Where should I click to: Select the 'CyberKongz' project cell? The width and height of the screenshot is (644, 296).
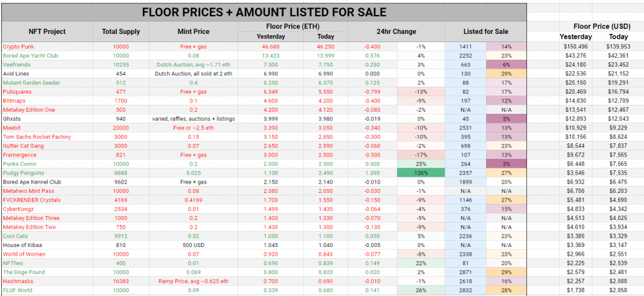(47, 209)
